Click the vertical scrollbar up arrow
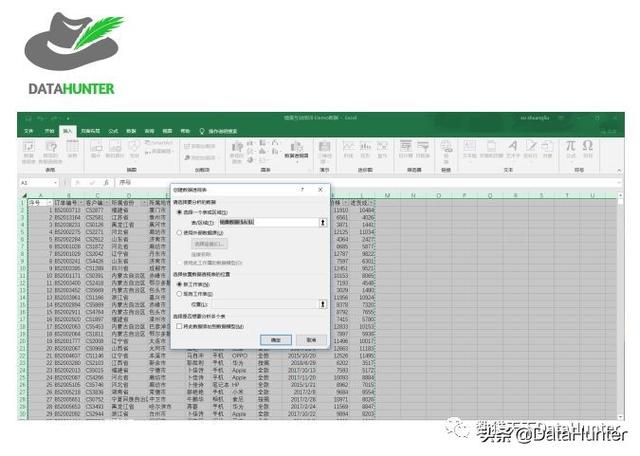This screenshot has width=640, height=456. (620, 196)
